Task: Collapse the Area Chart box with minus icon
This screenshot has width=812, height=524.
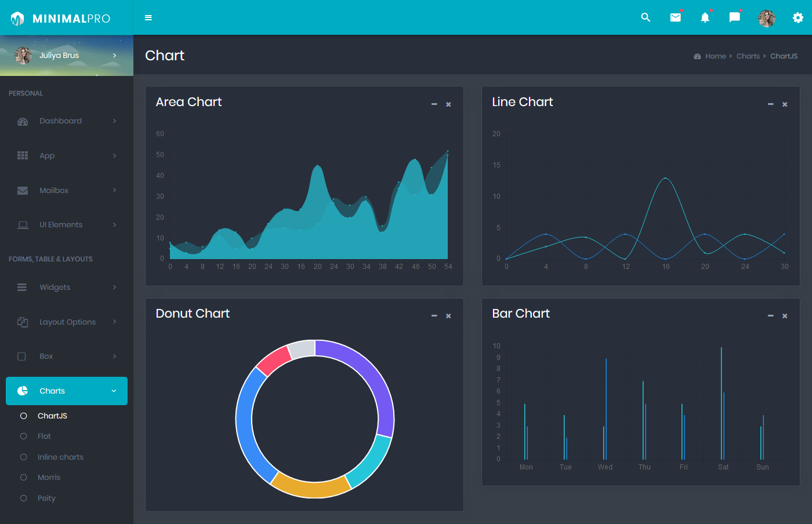Action: [434, 104]
